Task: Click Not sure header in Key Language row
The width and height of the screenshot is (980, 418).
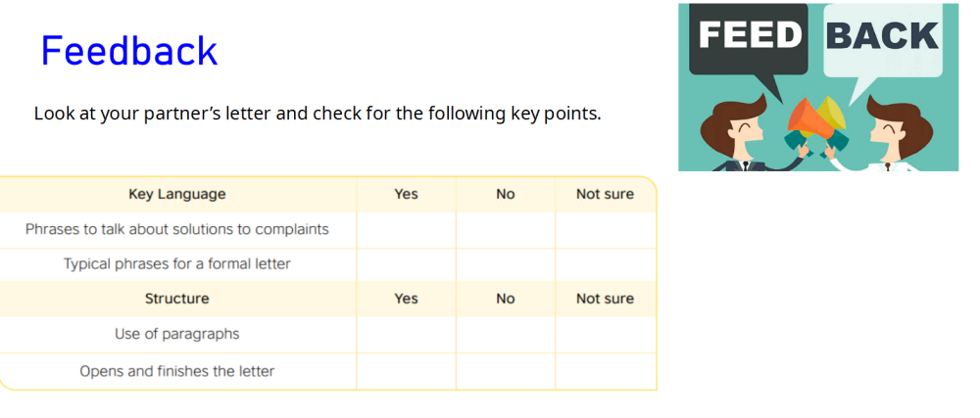Action: point(605,194)
